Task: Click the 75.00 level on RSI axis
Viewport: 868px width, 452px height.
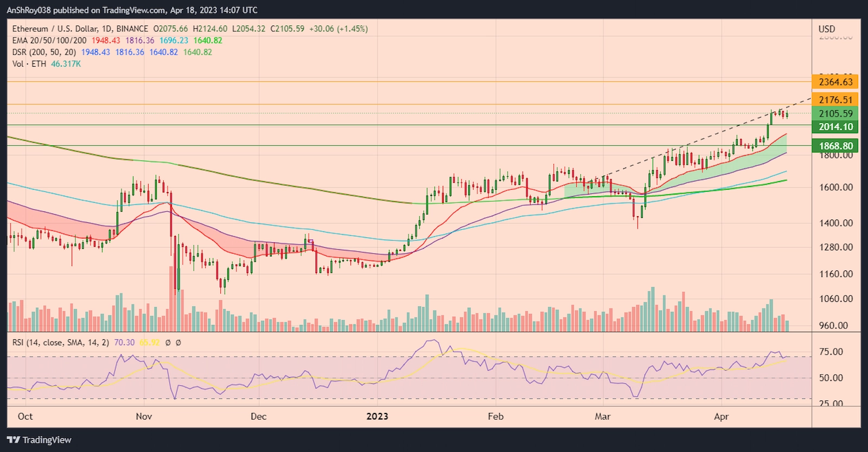Action: click(x=831, y=352)
